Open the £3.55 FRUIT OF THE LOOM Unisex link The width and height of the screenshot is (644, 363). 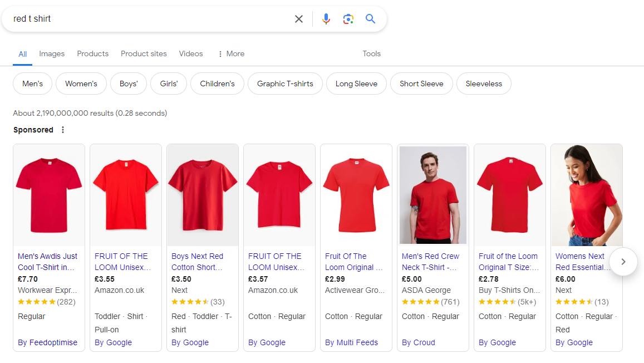coord(123,262)
